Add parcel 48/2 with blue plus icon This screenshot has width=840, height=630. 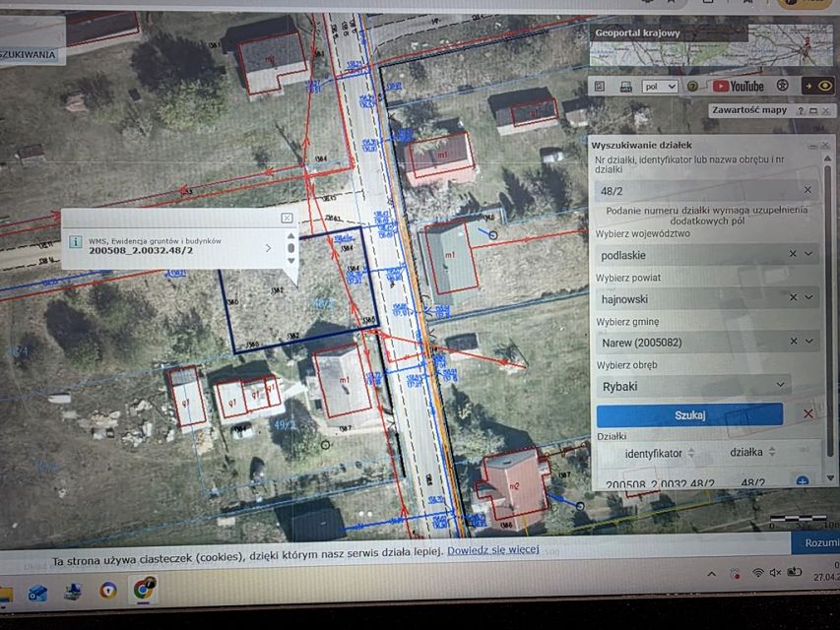(802, 482)
